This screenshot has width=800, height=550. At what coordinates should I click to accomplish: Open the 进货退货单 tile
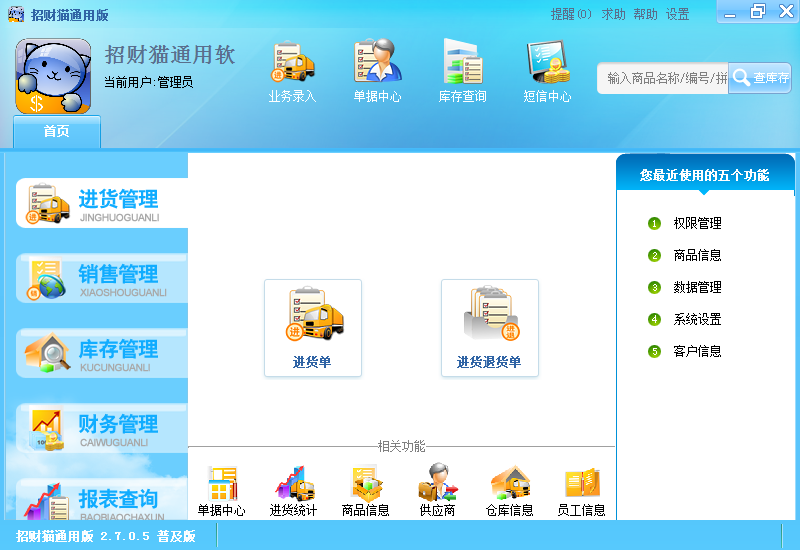click(x=490, y=328)
